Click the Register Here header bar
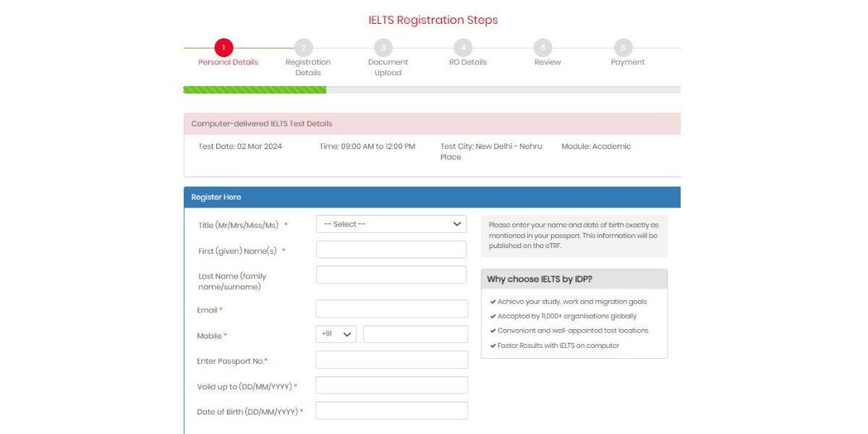868x434 pixels. click(432, 197)
